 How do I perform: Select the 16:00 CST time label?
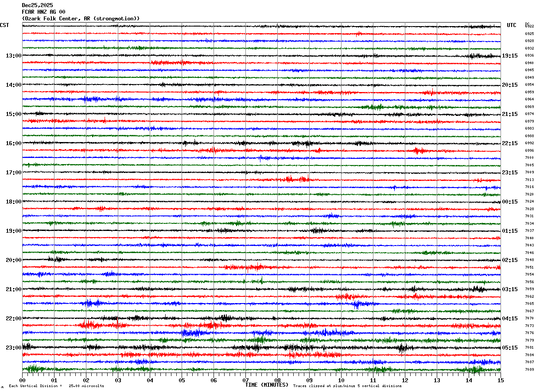click(x=14, y=143)
